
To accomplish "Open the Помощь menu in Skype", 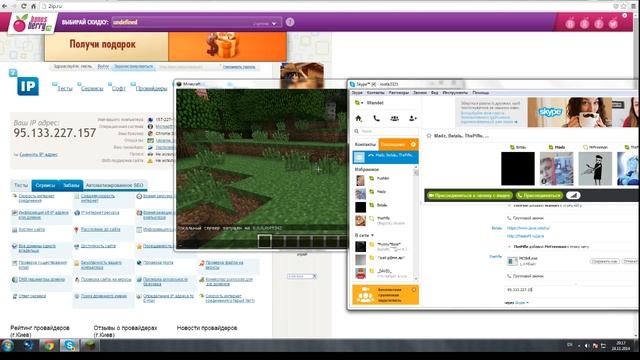I will (x=481, y=93).
